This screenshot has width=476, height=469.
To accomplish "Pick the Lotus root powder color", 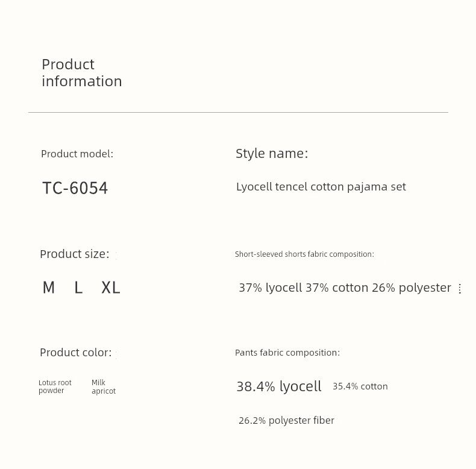I will click(x=55, y=386).
